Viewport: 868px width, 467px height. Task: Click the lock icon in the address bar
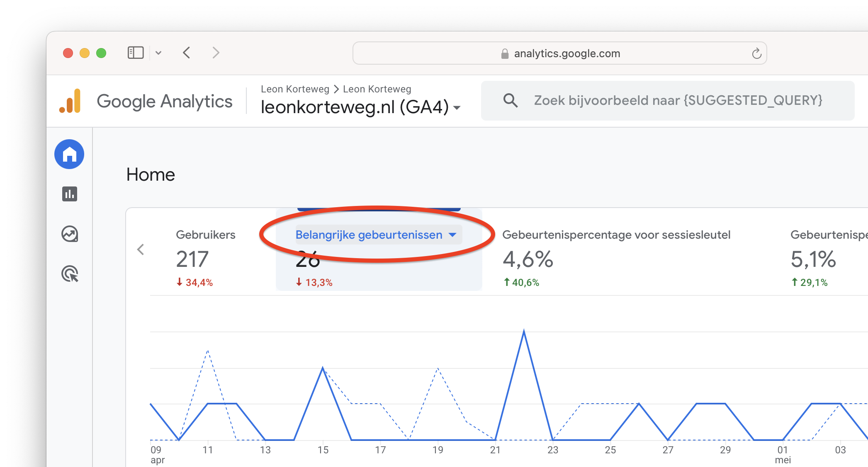505,53
